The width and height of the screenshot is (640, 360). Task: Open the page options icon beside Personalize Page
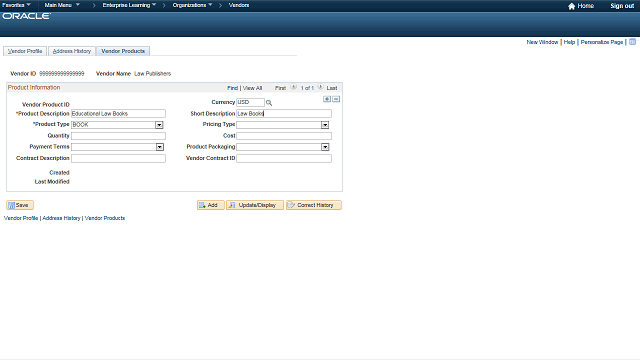(x=632, y=42)
